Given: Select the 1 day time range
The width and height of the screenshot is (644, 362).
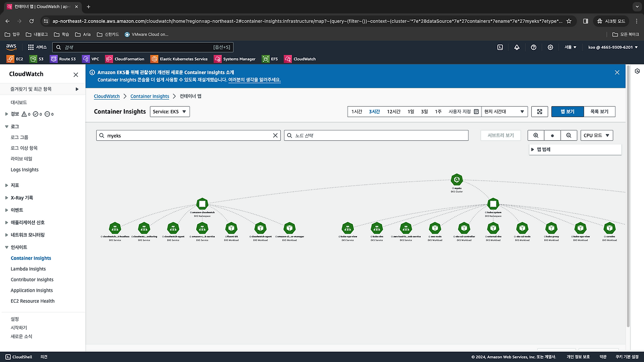Looking at the screenshot, I should coord(411,112).
